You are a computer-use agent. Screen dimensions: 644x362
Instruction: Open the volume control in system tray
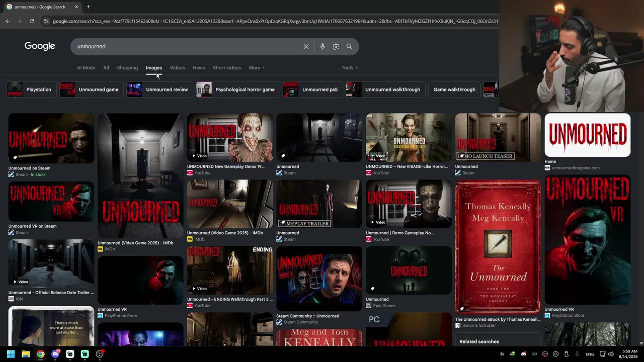(x=611, y=354)
